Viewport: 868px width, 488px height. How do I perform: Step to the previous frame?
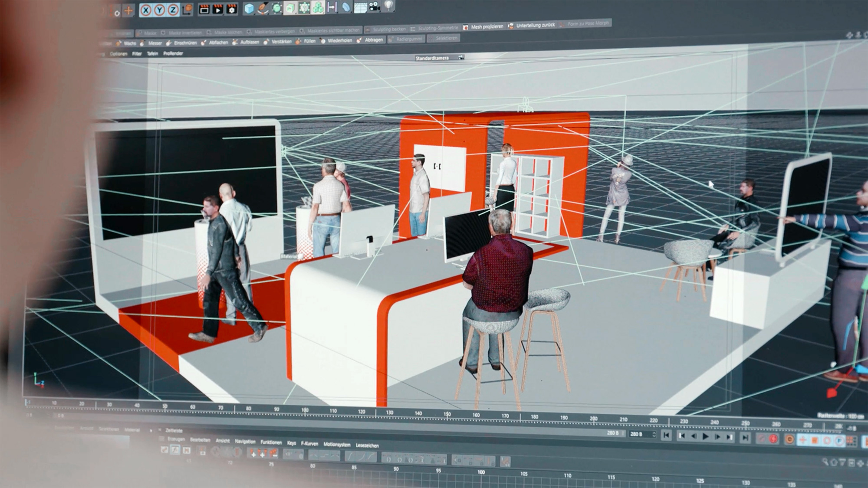pos(694,436)
